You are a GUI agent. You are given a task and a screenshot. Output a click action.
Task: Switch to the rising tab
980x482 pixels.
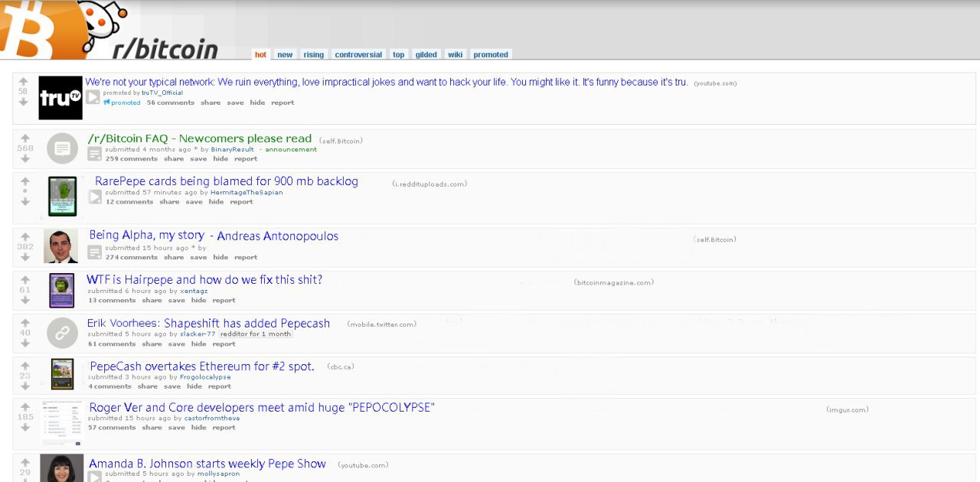pyautogui.click(x=313, y=54)
